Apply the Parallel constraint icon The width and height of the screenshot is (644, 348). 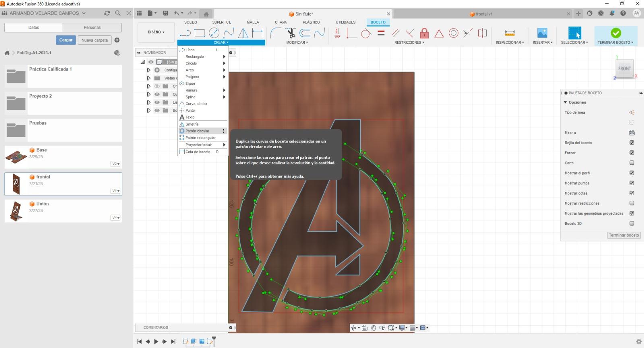click(x=395, y=33)
